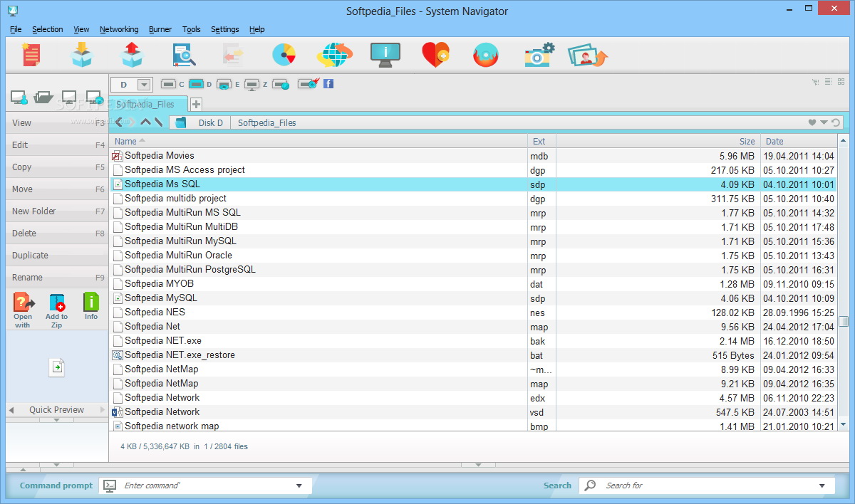The width and height of the screenshot is (855, 504).
Task: Open the command prompt history dropdown
Action: click(299, 485)
